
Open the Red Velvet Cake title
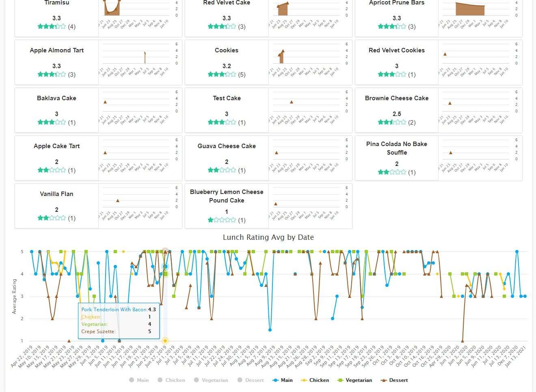[227, 3]
